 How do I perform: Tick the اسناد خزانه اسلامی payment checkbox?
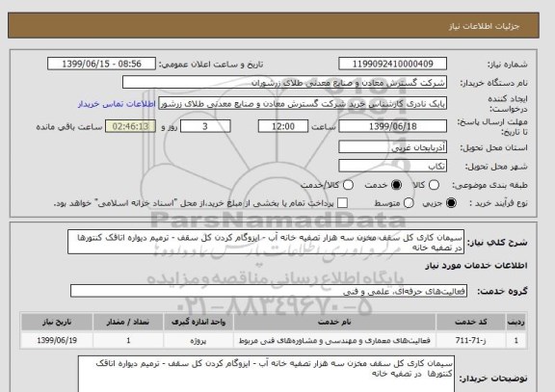342,203
